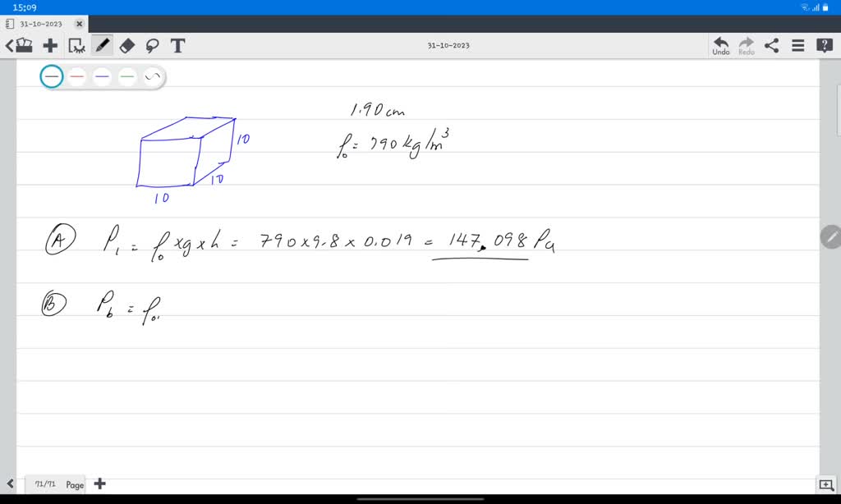Viewport: 841px width, 504px height.
Task: Select the Eraser tool
Action: point(126,46)
